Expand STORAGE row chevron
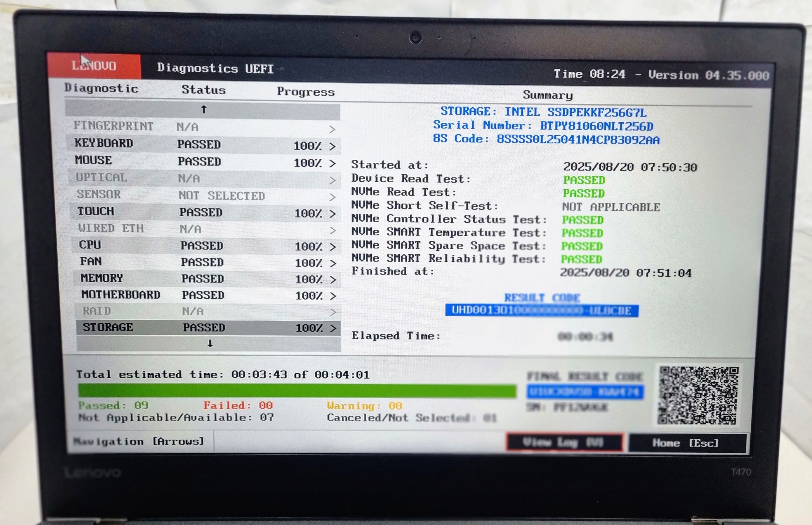The height and width of the screenshot is (525, 812). point(333,328)
